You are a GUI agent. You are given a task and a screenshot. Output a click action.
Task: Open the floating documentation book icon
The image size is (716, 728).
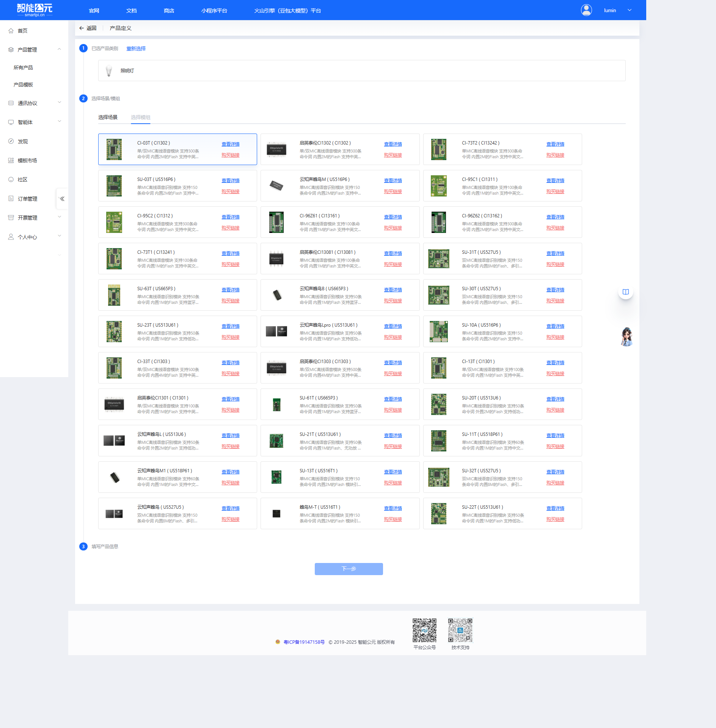[625, 292]
